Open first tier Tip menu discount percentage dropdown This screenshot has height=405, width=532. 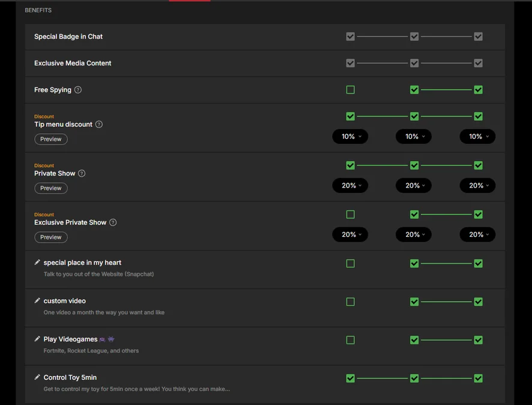[350, 136]
